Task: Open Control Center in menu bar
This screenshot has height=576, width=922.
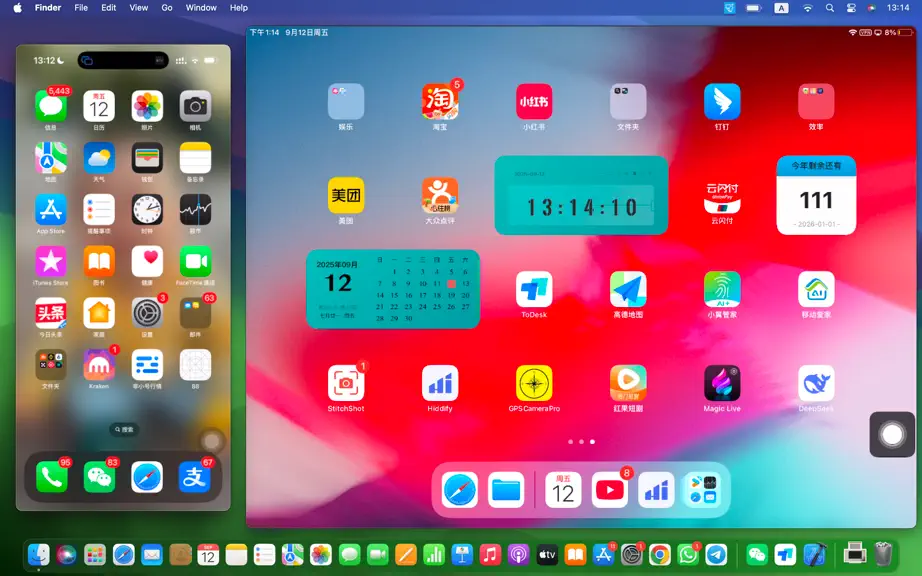Action: tap(851, 8)
